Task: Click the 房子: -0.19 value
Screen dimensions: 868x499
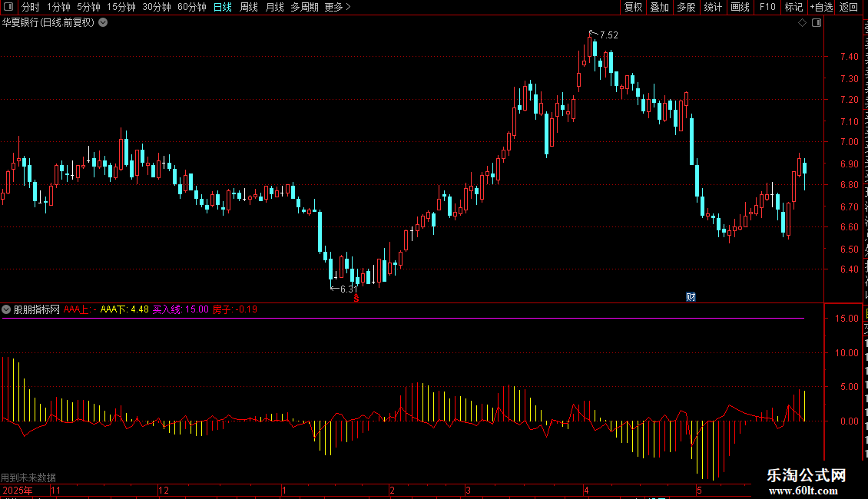Action: click(x=235, y=309)
